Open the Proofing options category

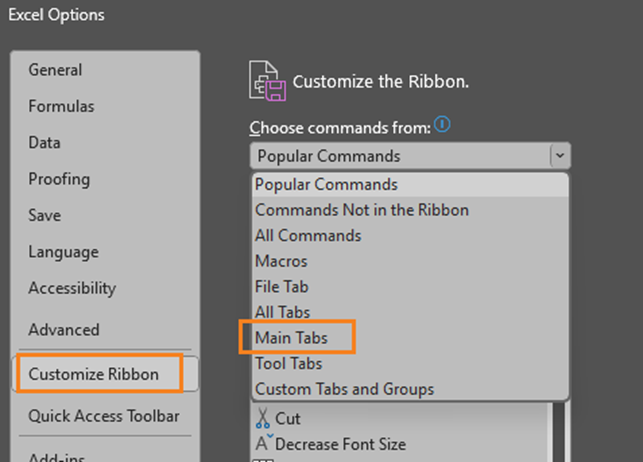105,179
